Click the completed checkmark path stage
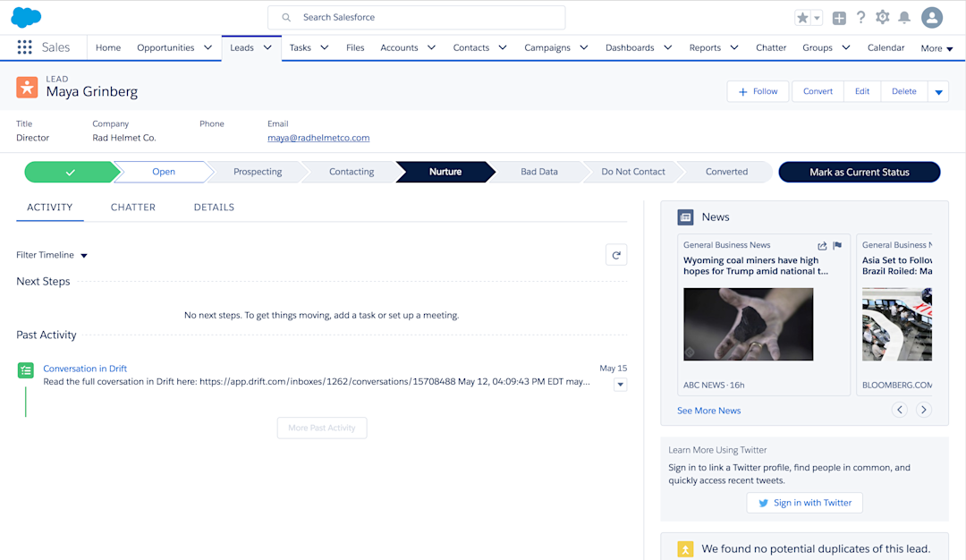This screenshot has width=966, height=560. [x=71, y=172]
